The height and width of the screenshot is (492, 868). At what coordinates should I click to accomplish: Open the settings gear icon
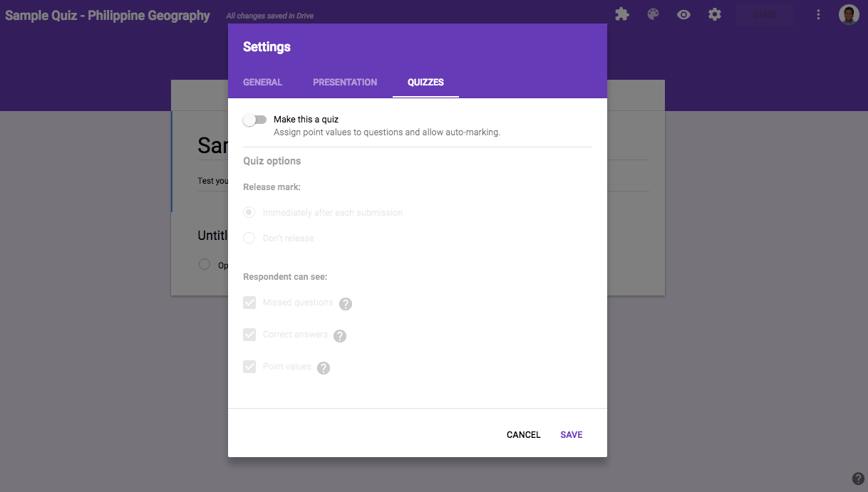(715, 14)
